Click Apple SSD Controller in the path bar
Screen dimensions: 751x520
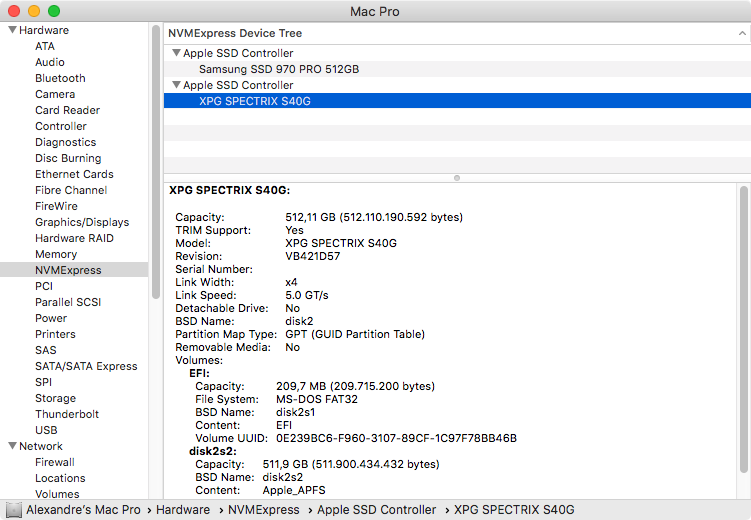376,510
